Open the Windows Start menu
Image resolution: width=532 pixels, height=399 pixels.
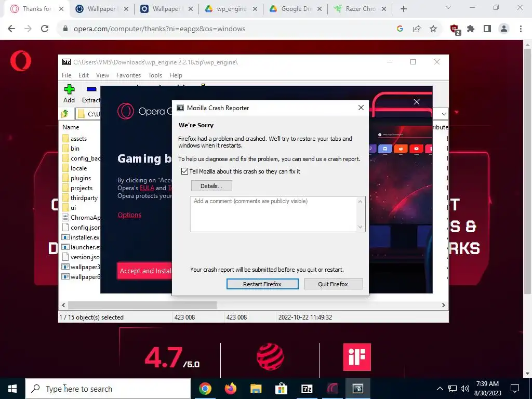click(12, 389)
